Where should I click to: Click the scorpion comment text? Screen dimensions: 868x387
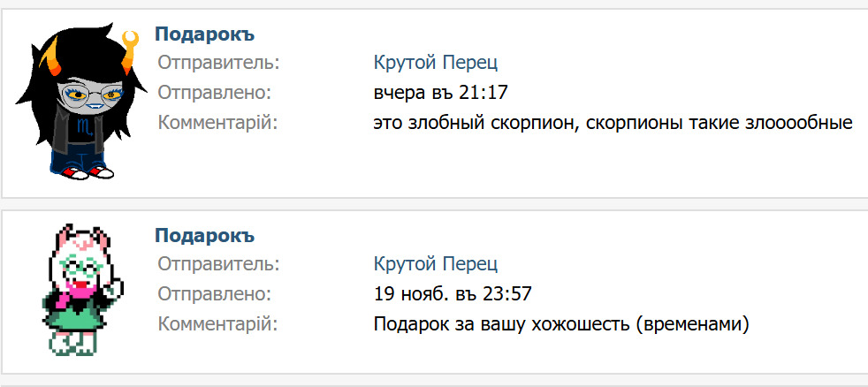613,123
